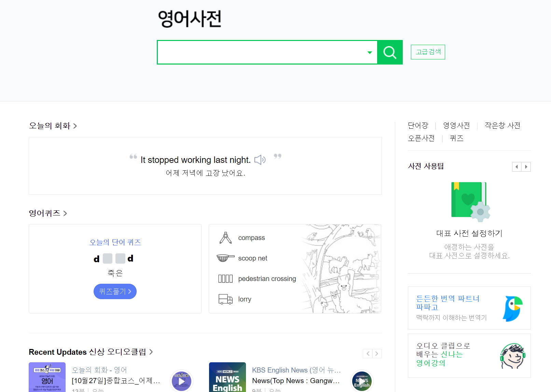Click the green magnifier search button
This screenshot has width=551, height=392.
(x=390, y=52)
